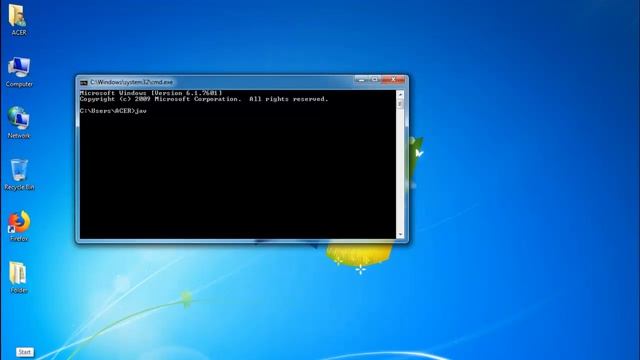Close the cmd.exe window
Screen dimensions: 640x360
pos(393,80)
